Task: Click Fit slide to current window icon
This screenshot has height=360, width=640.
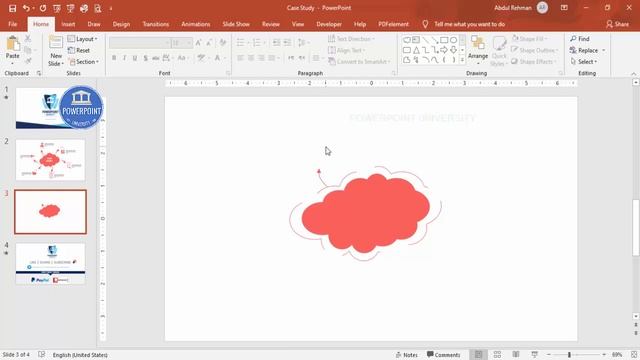Action: pyautogui.click(x=634, y=355)
